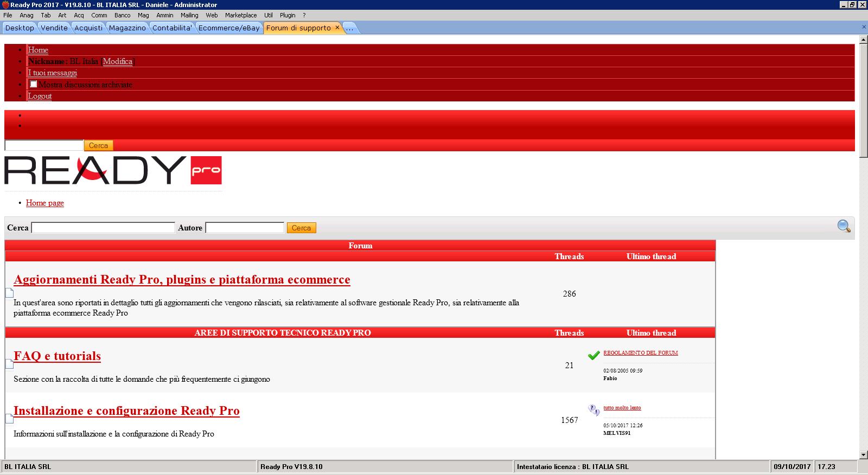Open the Mailing menu
The width and height of the screenshot is (868, 475).
[189, 15]
